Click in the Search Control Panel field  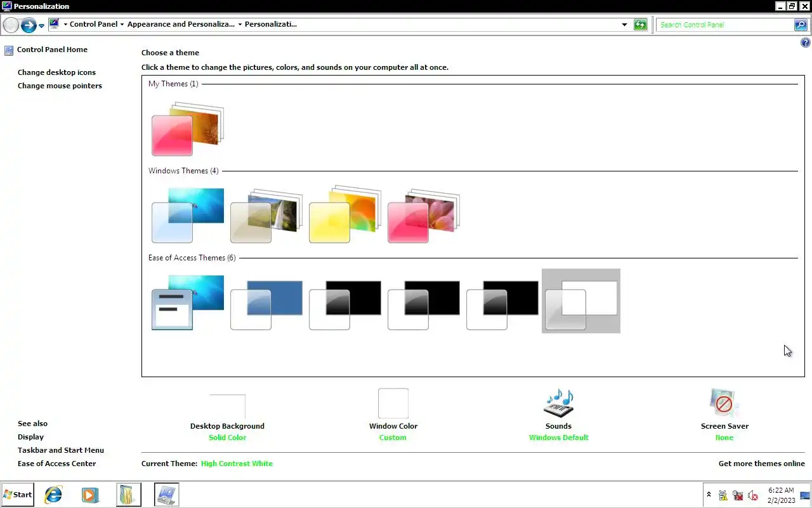click(724, 25)
